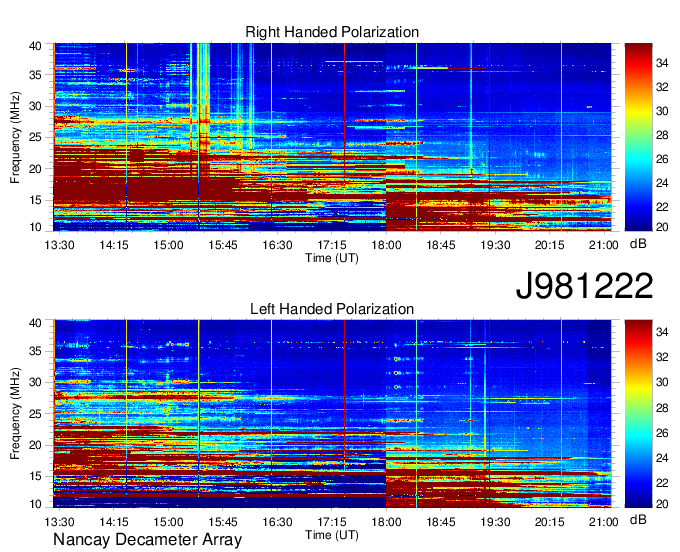The width and height of the screenshot is (680, 552).
Task: Click the 14:15 tick under Left Handed plot
Action: (x=114, y=522)
